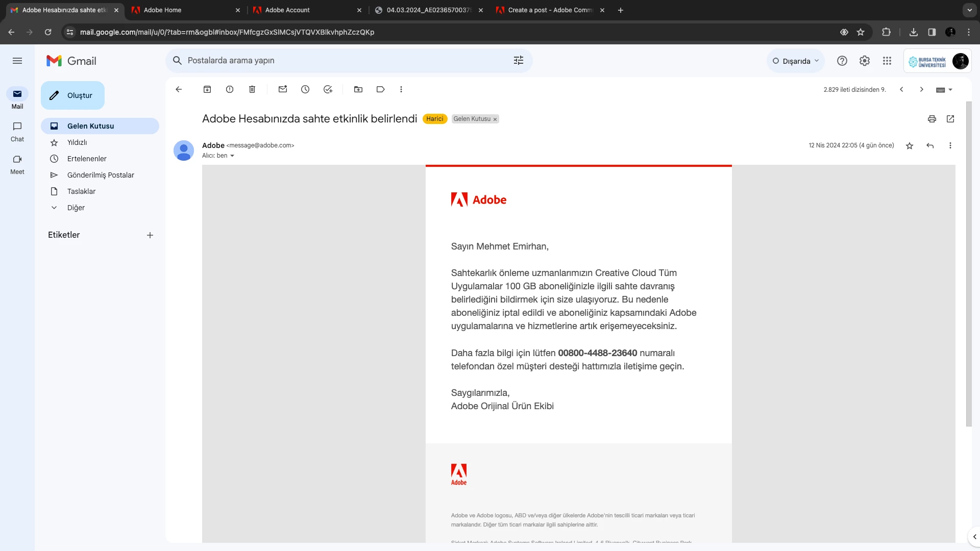This screenshot has width=980, height=551.
Task: Show the side panel arrow
Action: [x=974, y=537]
